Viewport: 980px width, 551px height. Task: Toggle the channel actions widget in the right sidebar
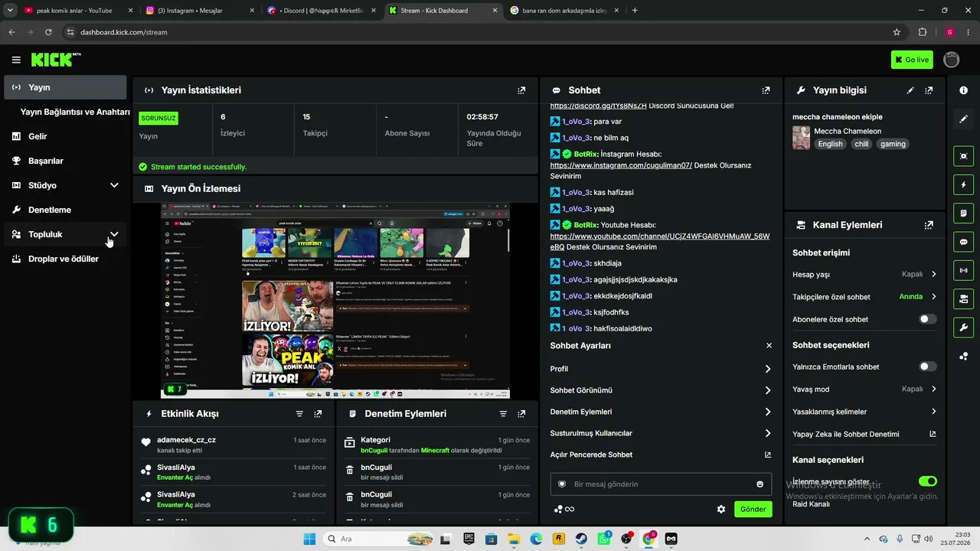pos(963,298)
